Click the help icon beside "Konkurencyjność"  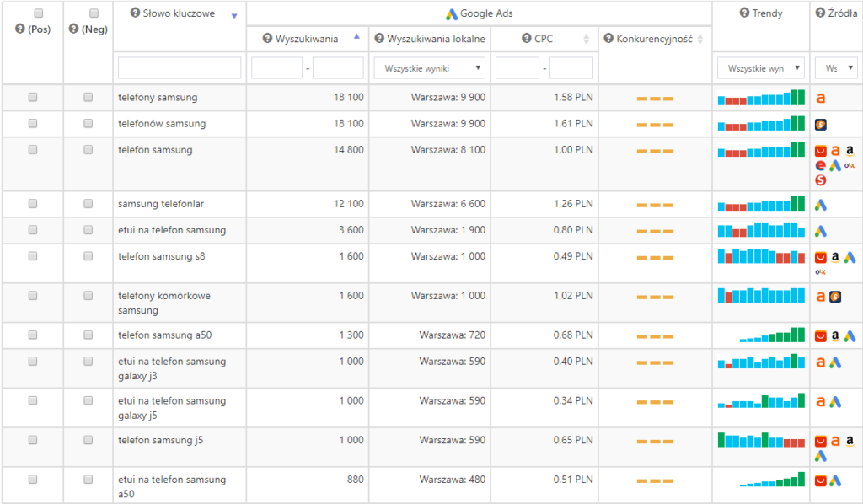point(608,38)
